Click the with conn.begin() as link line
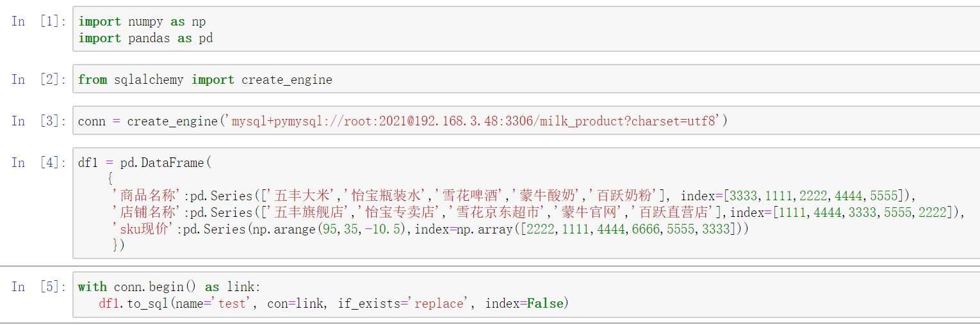This screenshot has height=325, width=980. 170,287
